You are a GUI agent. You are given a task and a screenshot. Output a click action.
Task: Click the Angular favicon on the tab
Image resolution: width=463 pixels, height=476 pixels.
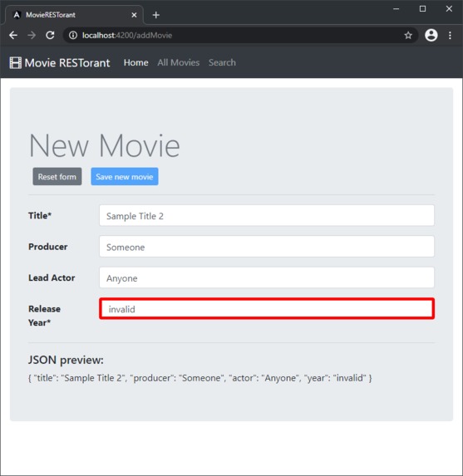pyautogui.click(x=17, y=15)
